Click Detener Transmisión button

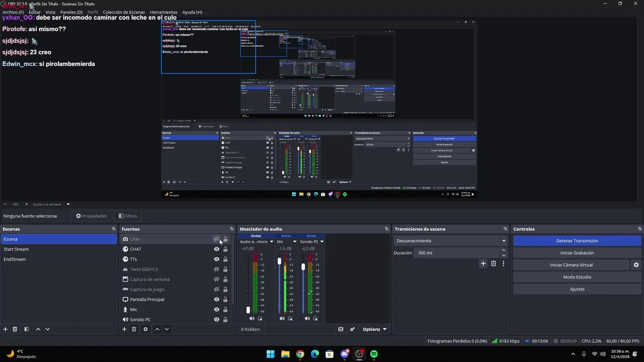[577, 241]
